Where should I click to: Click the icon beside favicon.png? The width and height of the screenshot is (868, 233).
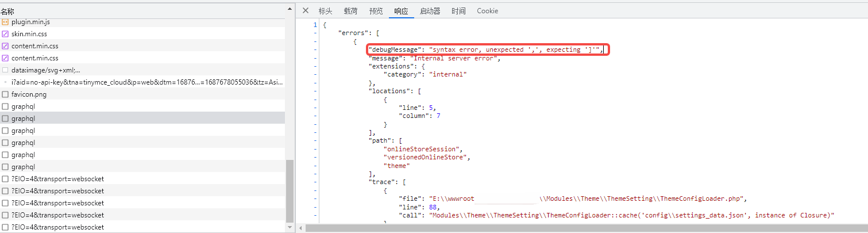point(5,94)
